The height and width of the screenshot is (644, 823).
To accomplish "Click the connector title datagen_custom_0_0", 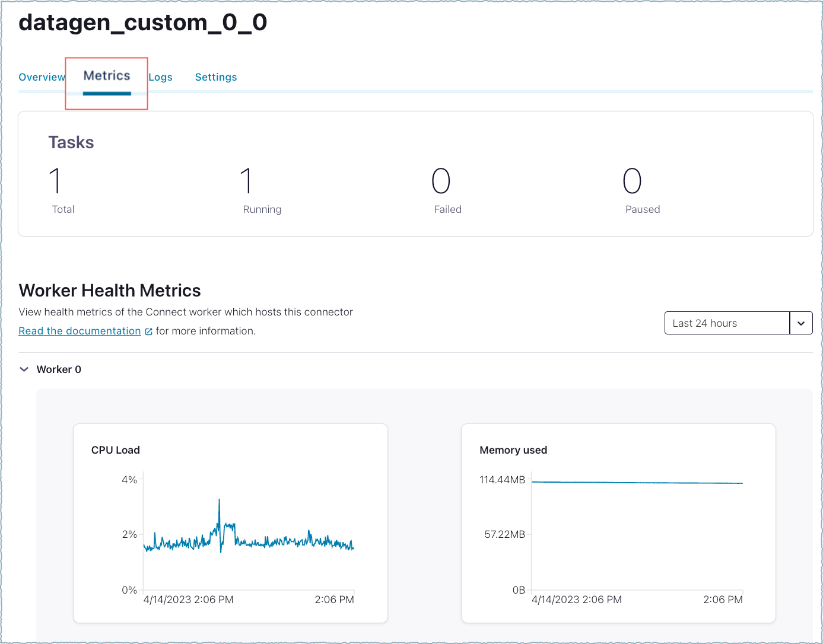I will (142, 23).
